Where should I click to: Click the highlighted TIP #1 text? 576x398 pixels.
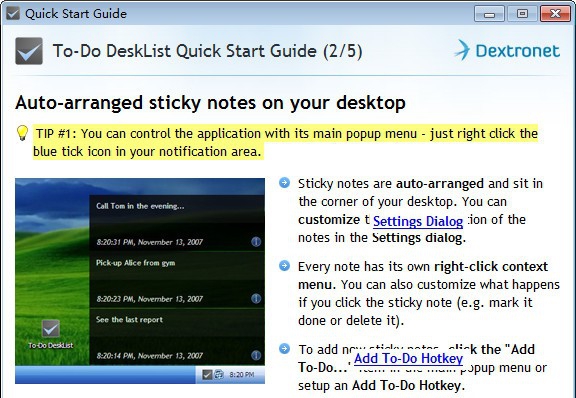(285, 142)
